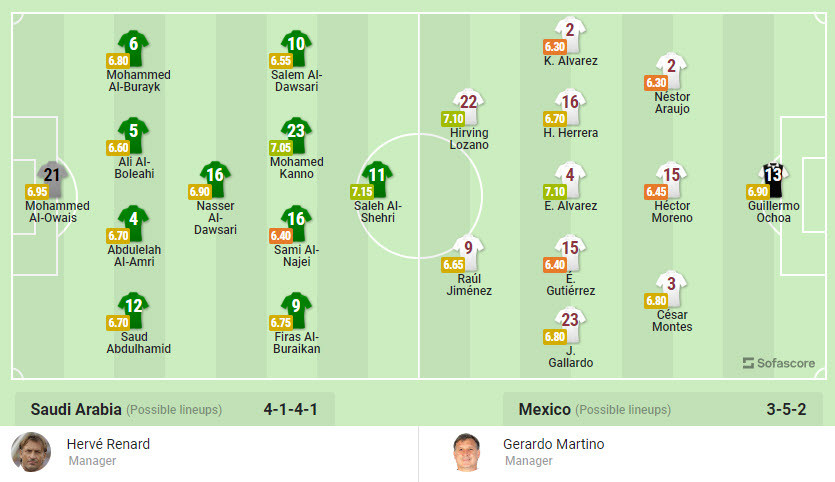Click J. Gallardo's number 23 jersey
Viewport: 835px width, 482px height.
[x=570, y=323]
